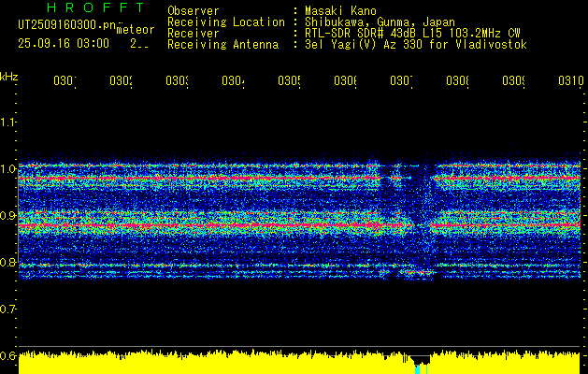Select the 0301 time marker

pyautogui.click(x=65, y=80)
